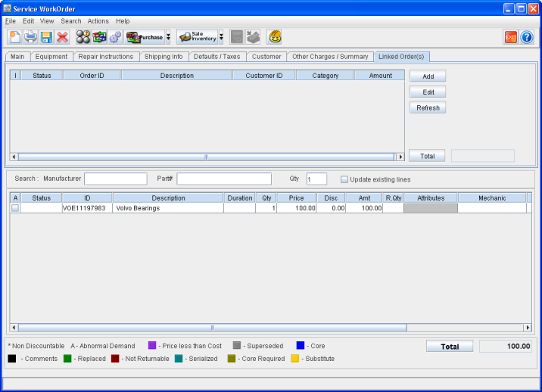Open the Sale Inventory dropdown arrow
The width and height of the screenshot is (542, 392).
221,37
